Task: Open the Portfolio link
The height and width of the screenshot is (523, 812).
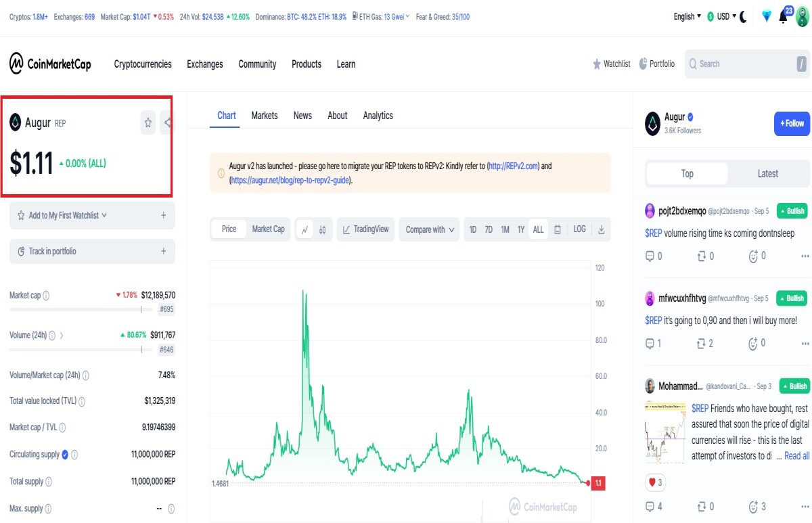Action: point(656,64)
